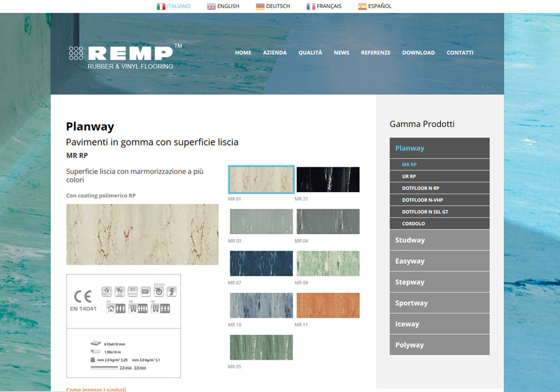Select UR RP in the Planway submenu
560x392 pixels.
tap(440, 176)
